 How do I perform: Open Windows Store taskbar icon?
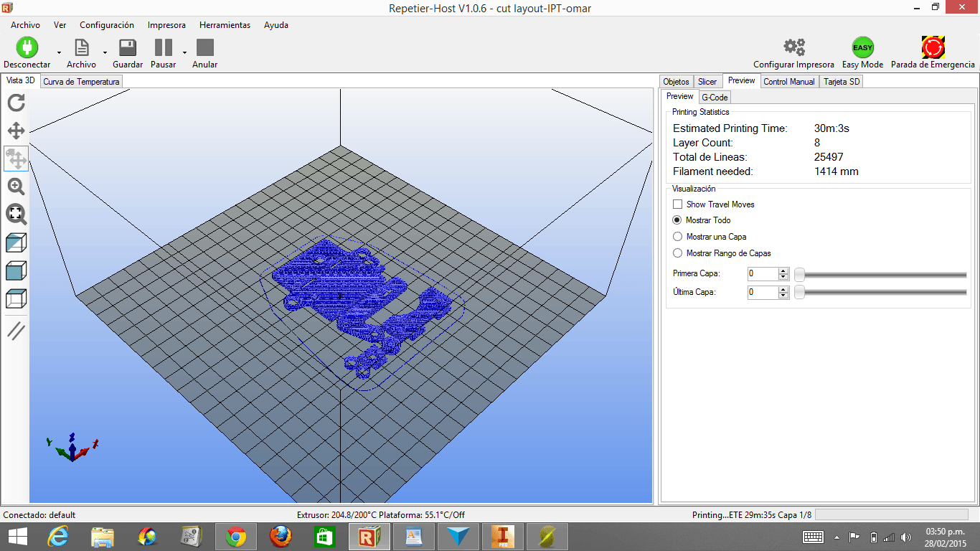325,537
